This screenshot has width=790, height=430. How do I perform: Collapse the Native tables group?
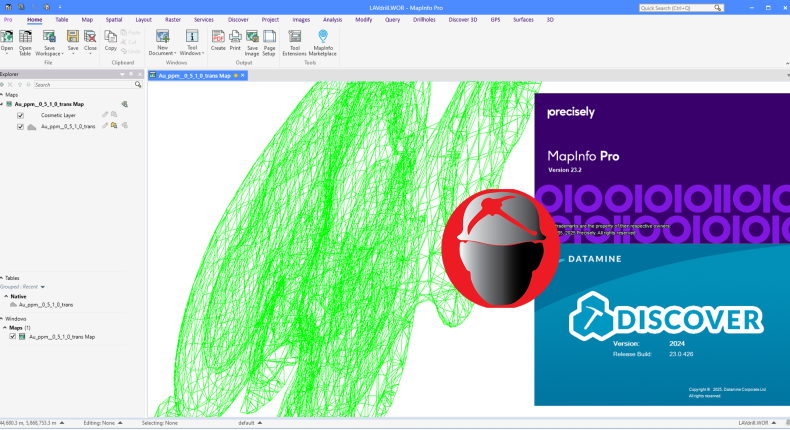[6, 296]
